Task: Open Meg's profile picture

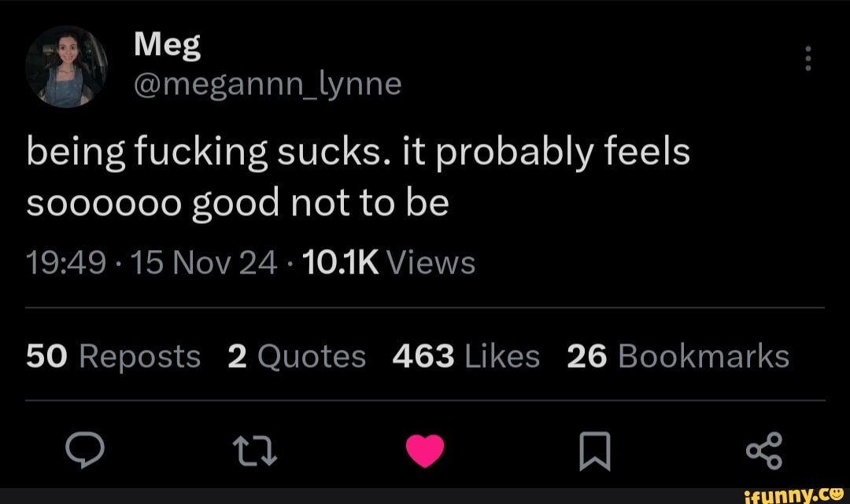Action: [x=66, y=69]
